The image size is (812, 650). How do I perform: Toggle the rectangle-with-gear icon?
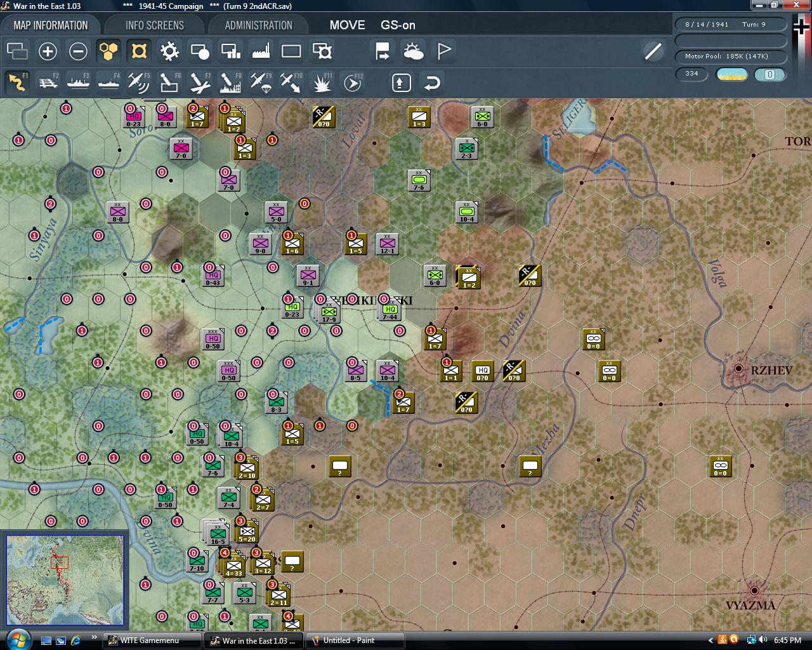click(322, 51)
